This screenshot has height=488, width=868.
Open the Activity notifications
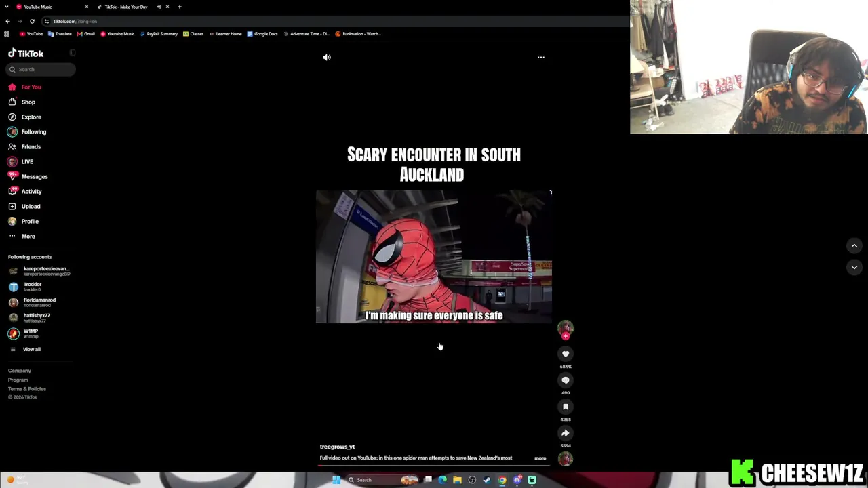click(x=25, y=191)
